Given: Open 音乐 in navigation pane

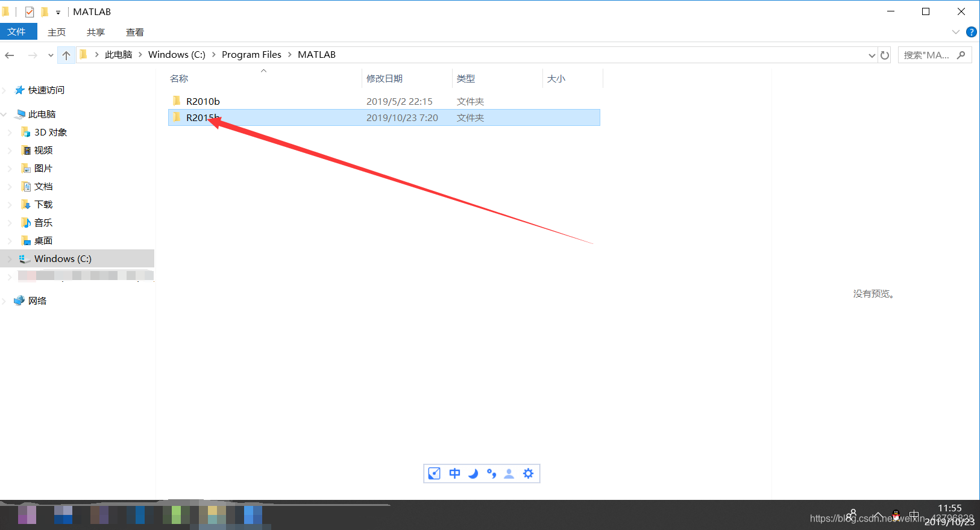Looking at the screenshot, I should click(43, 223).
